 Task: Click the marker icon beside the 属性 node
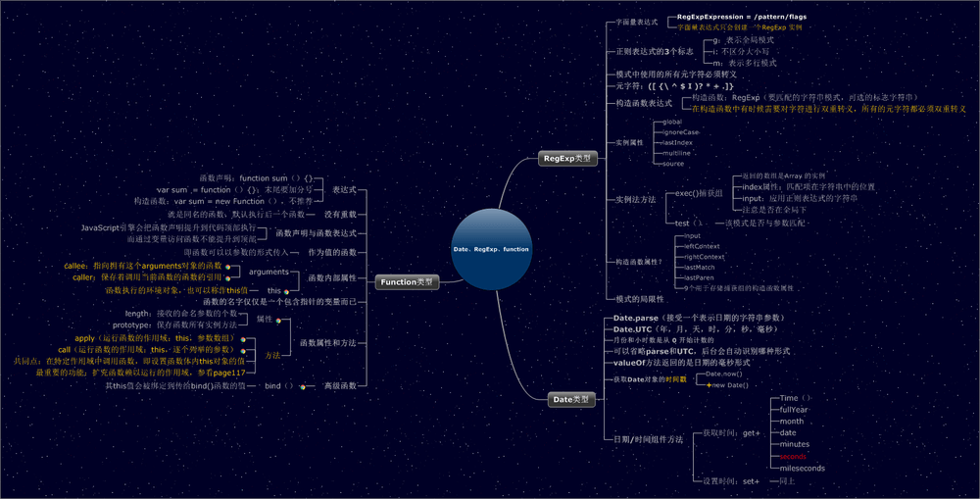[x=278, y=321]
